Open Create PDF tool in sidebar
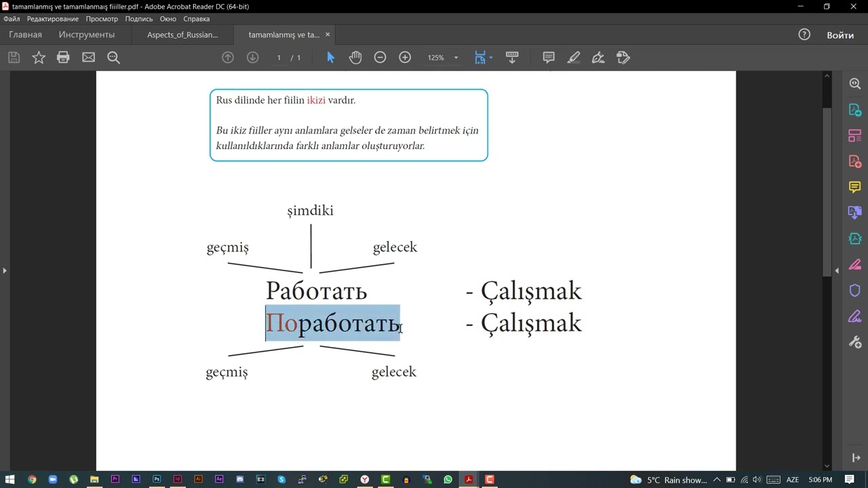The height and width of the screenshot is (488, 868). click(x=854, y=161)
